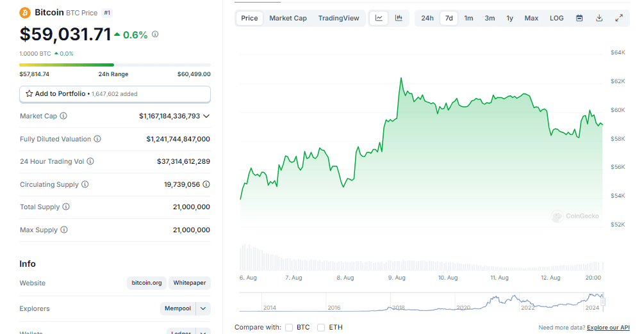Expand the chart to fullscreen
Image resolution: width=644 pixels, height=334 pixels.
point(619,18)
